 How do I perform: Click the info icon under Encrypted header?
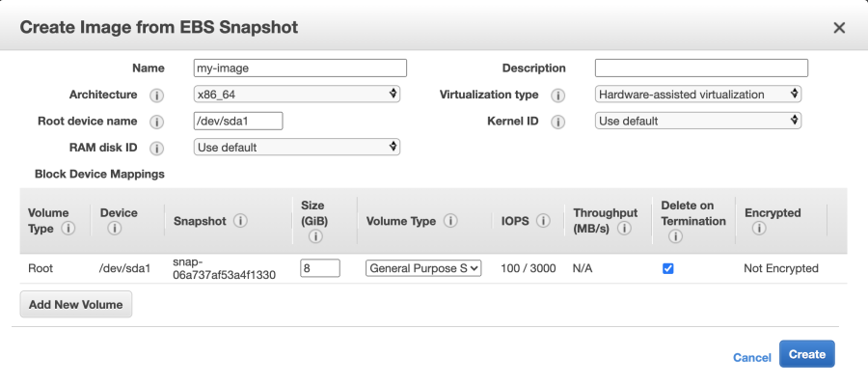pyautogui.click(x=759, y=229)
